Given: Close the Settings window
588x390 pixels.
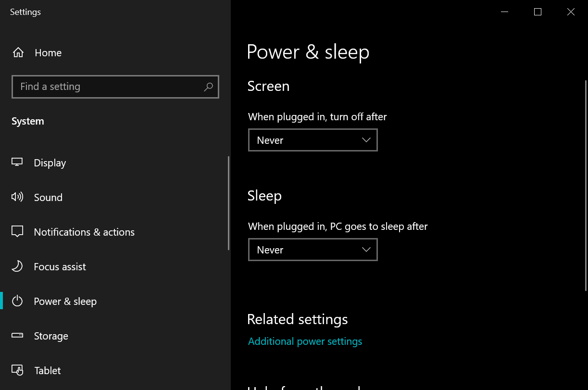Looking at the screenshot, I should click(x=571, y=12).
